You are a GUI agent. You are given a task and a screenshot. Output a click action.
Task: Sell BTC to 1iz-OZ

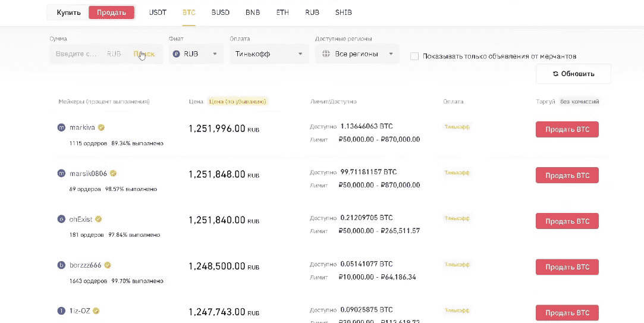567,313
